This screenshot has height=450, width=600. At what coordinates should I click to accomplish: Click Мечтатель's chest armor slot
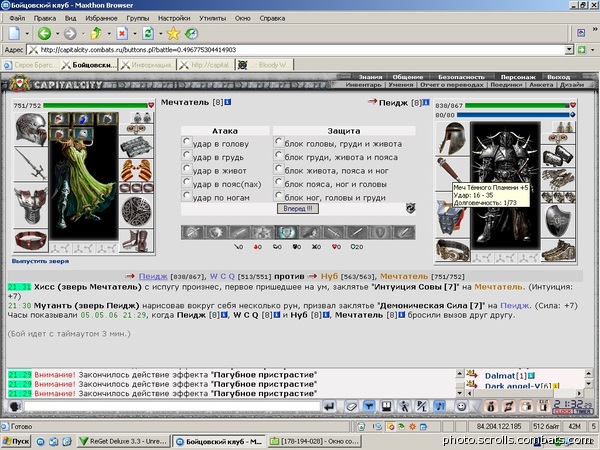click(x=31, y=205)
